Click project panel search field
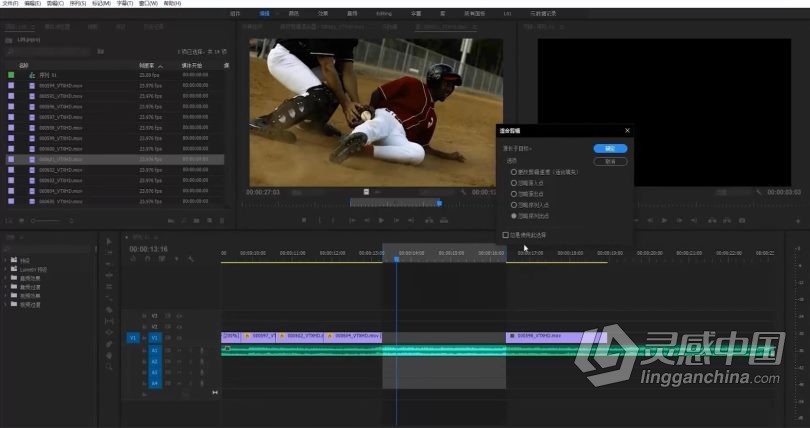 (x=49, y=52)
